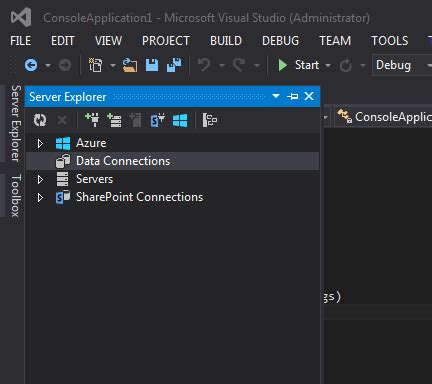432x384 pixels.
Task: Click the ConsoleApplication class navigation dropdown
Action: click(383, 117)
